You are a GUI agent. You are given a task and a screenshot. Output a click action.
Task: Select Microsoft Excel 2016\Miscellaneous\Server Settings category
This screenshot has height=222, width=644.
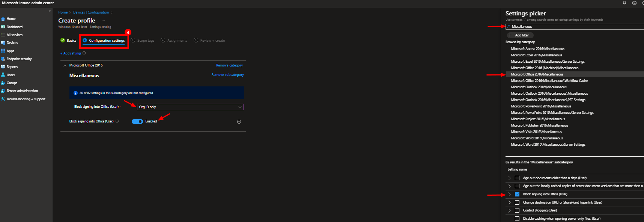(548, 62)
